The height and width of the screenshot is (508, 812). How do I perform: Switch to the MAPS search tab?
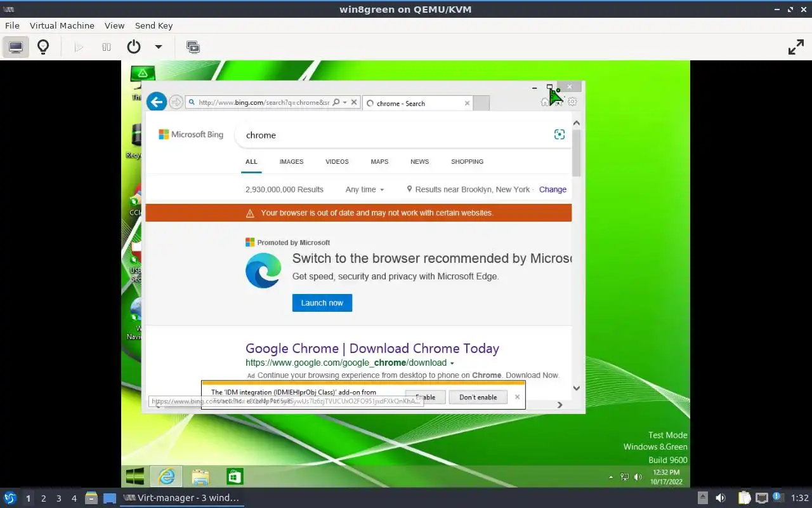pos(379,162)
